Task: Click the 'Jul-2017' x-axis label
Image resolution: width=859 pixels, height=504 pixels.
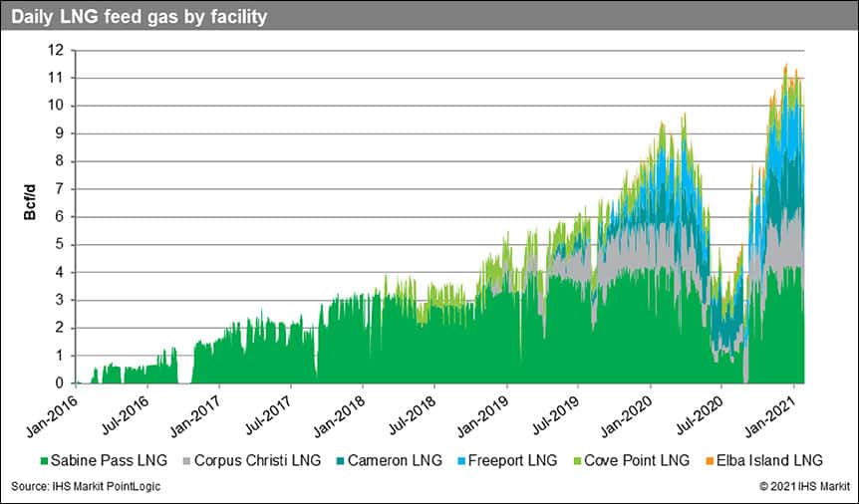Action: tap(270, 415)
